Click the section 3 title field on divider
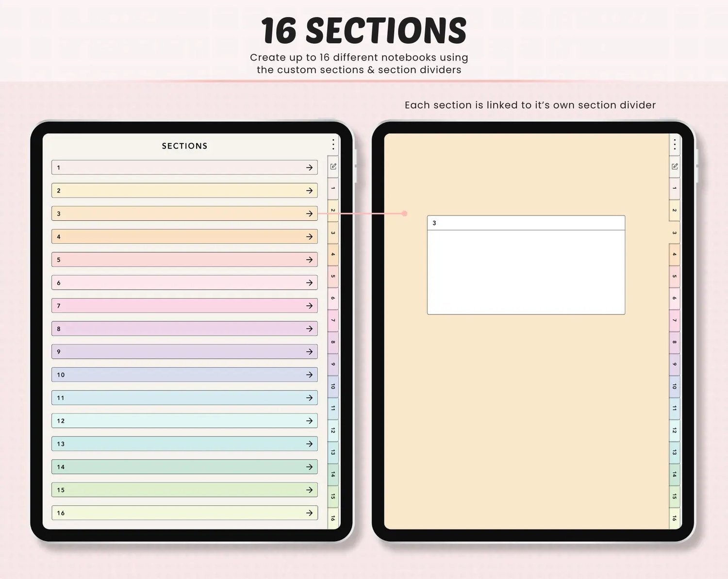This screenshot has width=728, height=579. coord(526,223)
